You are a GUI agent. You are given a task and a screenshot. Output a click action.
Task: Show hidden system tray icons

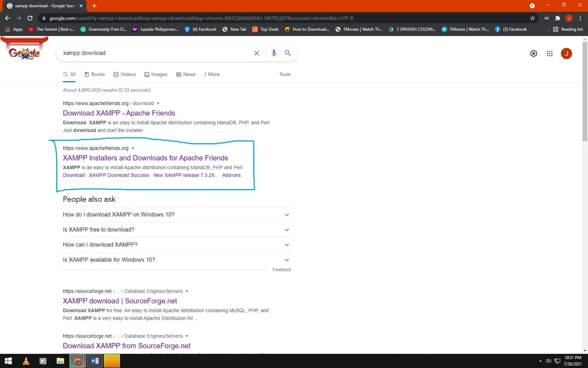540,361
